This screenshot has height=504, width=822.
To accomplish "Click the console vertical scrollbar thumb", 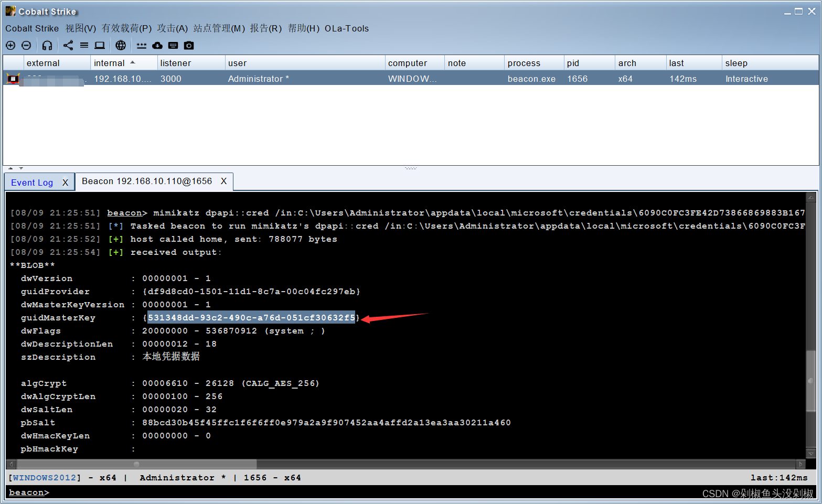I will pyautogui.click(x=811, y=381).
